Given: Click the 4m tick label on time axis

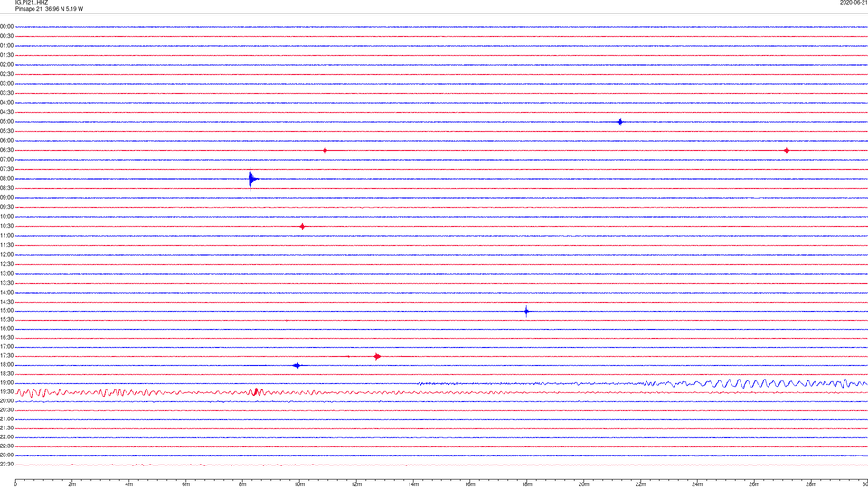Looking at the screenshot, I should coord(129,484).
